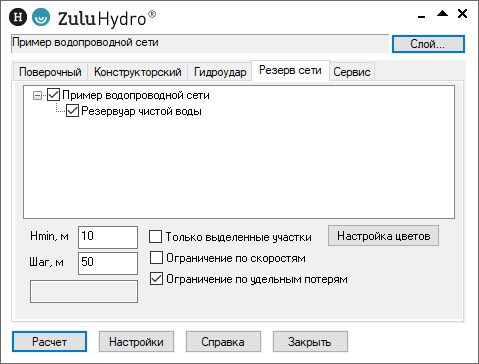Click the Hmin, м label
Image resolution: width=479 pixels, height=364 pixels.
pyautogui.click(x=49, y=236)
